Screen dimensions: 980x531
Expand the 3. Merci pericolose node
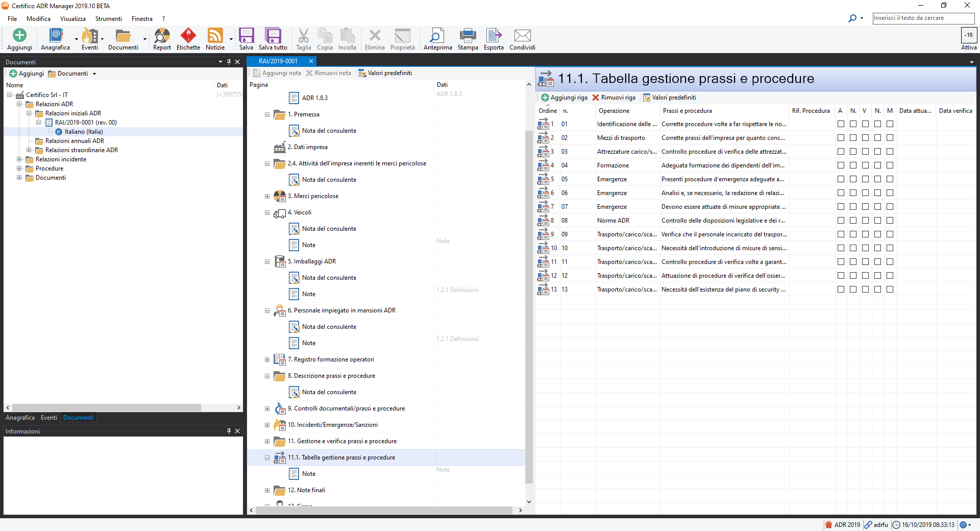click(267, 196)
